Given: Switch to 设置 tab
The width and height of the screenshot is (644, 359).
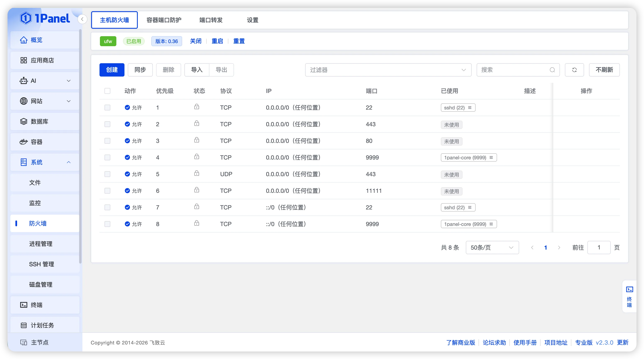Looking at the screenshot, I should (x=252, y=20).
